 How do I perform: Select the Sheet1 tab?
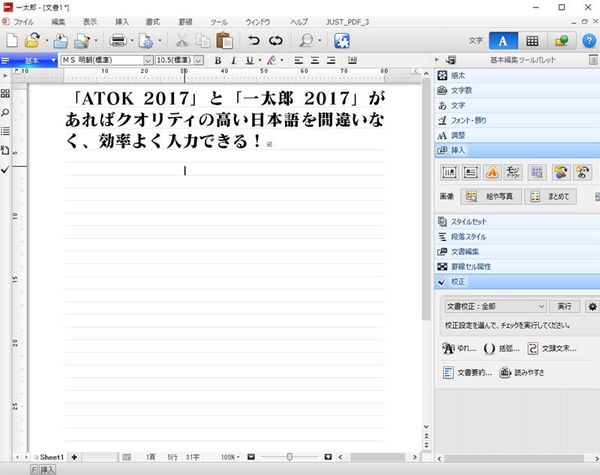pyautogui.click(x=49, y=457)
